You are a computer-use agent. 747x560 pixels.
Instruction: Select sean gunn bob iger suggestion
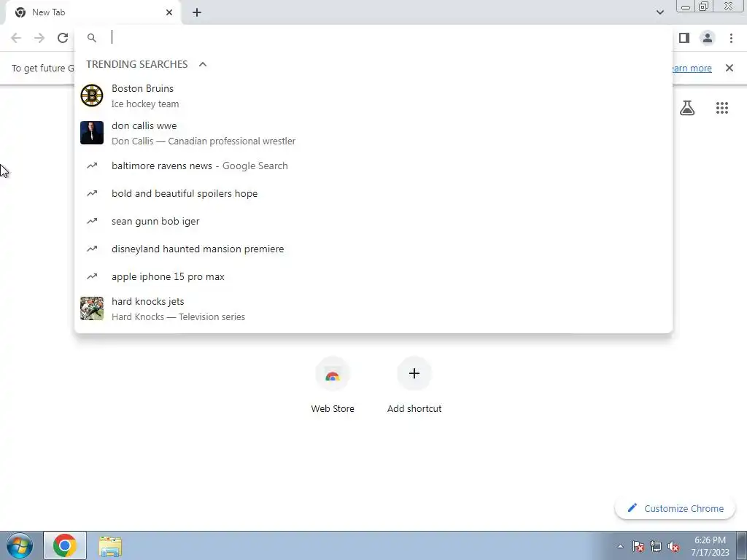pyautogui.click(x=373, y=221)
